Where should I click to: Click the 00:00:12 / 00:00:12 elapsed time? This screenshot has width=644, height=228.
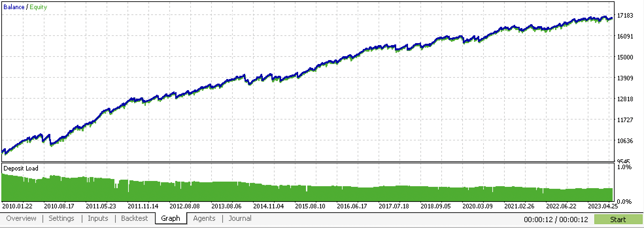556,220
